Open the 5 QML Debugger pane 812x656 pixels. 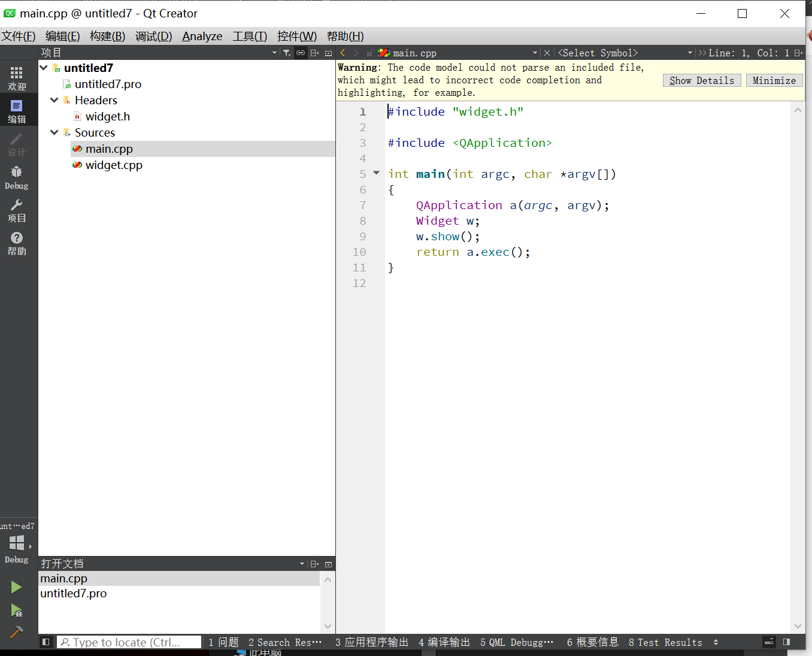(x=517, y=642)
